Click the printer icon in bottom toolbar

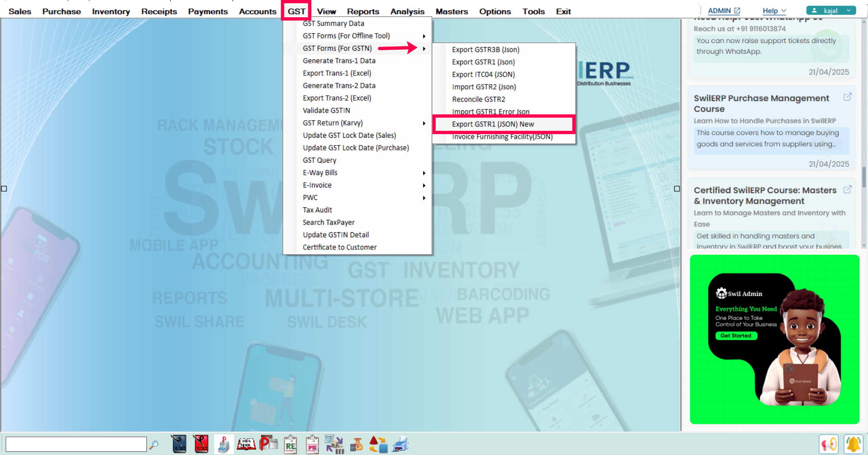point(401,445)
